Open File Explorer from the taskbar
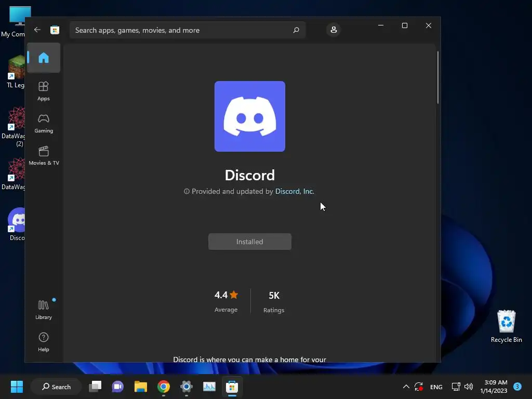532x399 pixels. tap(140, 387)
